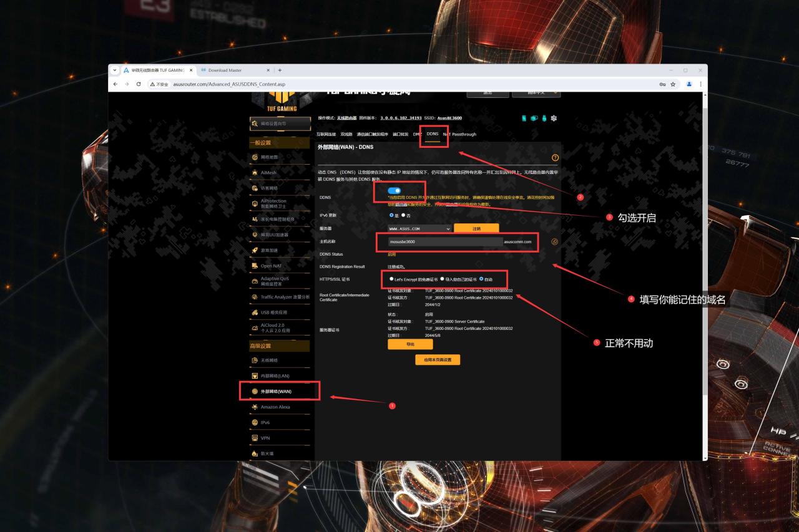Switch to the 互联网连接 tab

click(326, 134)
